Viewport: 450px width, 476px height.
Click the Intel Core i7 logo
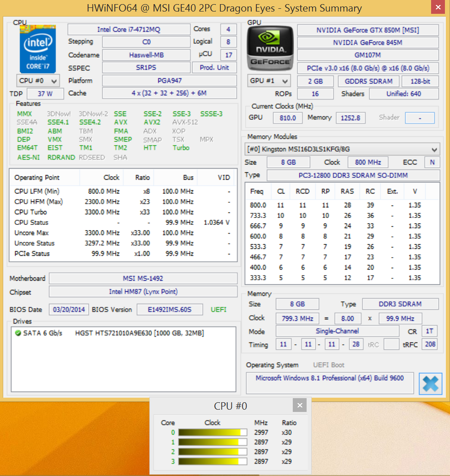pos(38,49)
